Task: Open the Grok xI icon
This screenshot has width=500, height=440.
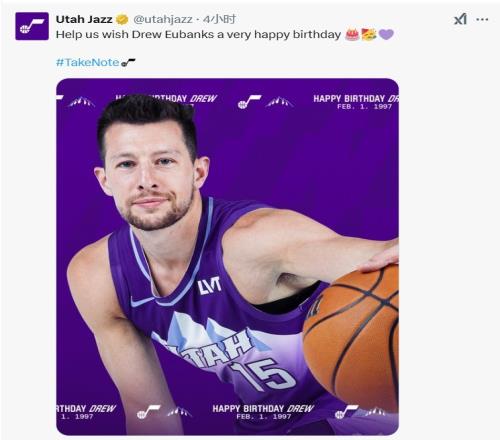Action: (460, 19)
